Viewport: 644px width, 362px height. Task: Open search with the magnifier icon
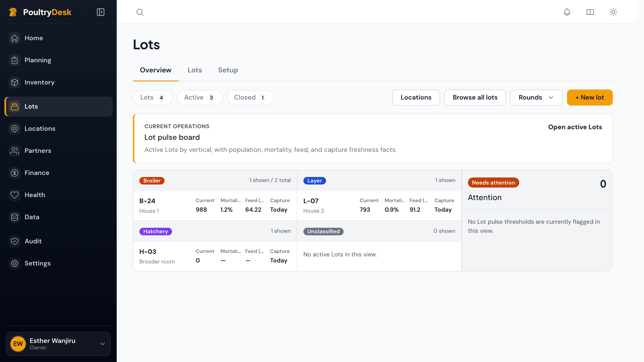(x=140, y=12)
